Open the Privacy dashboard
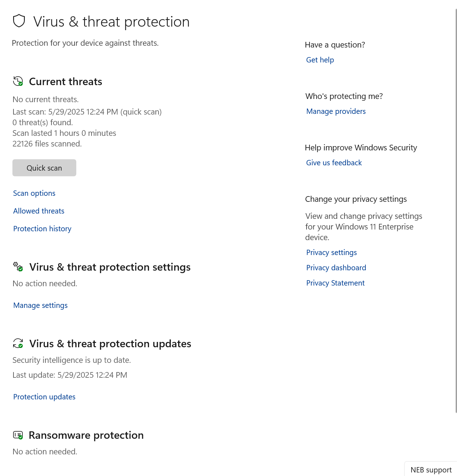The width and height of the screenshot is (457, 476). pyautogui.click(x=336, y=268)
